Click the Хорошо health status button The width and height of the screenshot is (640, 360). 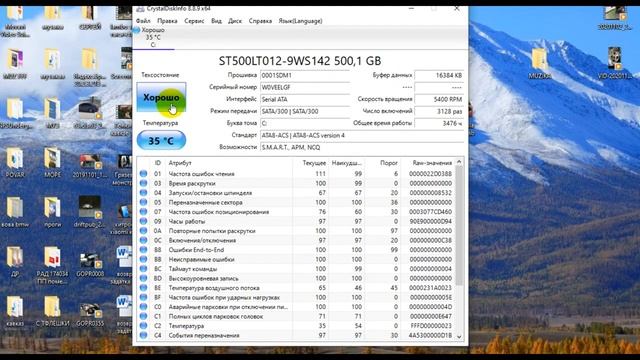[x=161, y=98]
